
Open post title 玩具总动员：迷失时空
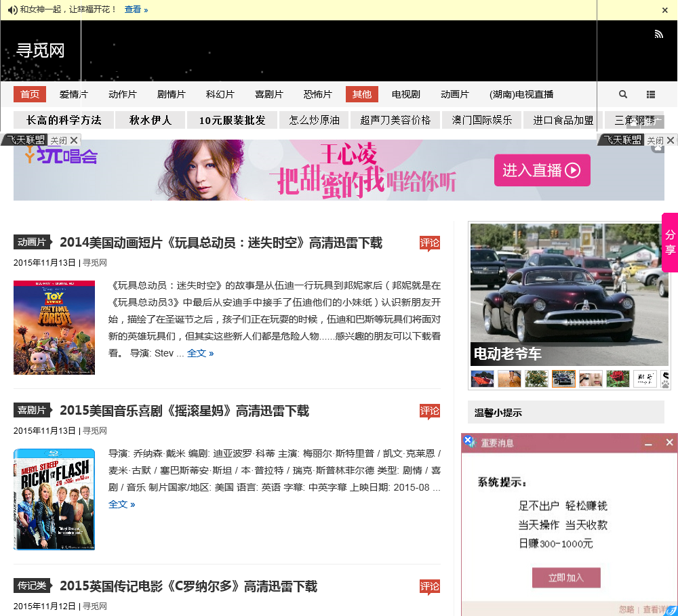click(x=221, y=243)
